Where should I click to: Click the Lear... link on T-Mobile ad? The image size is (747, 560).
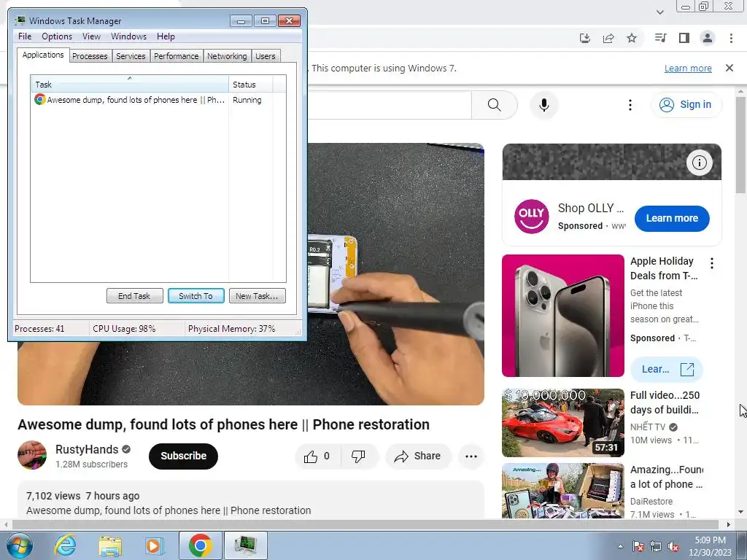pyautogui.click(x=666, y=370)
